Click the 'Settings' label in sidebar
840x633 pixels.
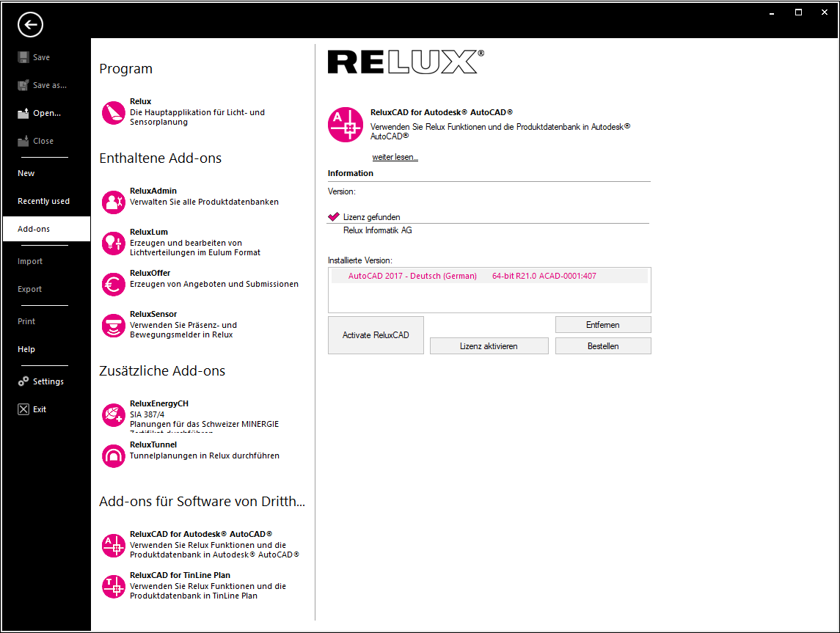coord(48,381)
